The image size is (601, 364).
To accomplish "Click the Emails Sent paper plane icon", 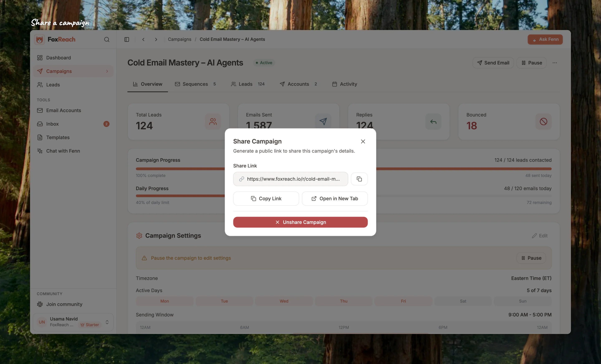I will 323,121.
